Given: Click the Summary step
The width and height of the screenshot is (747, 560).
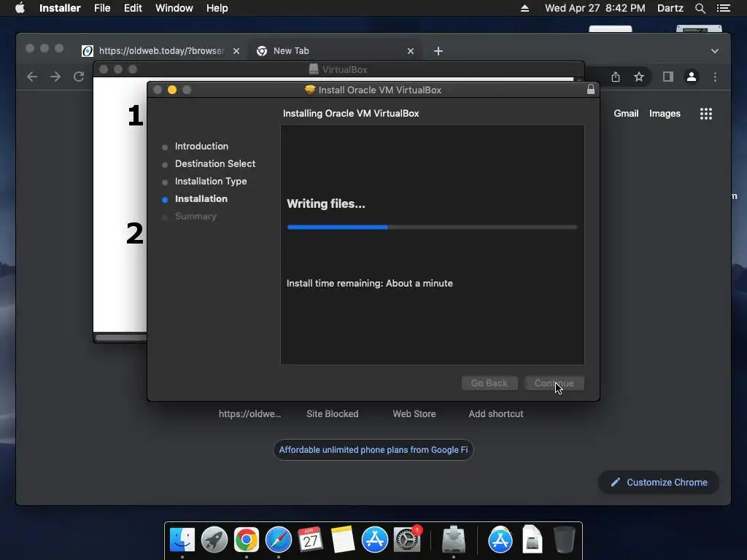Looking at the screenshot, I should pos(196,216).
